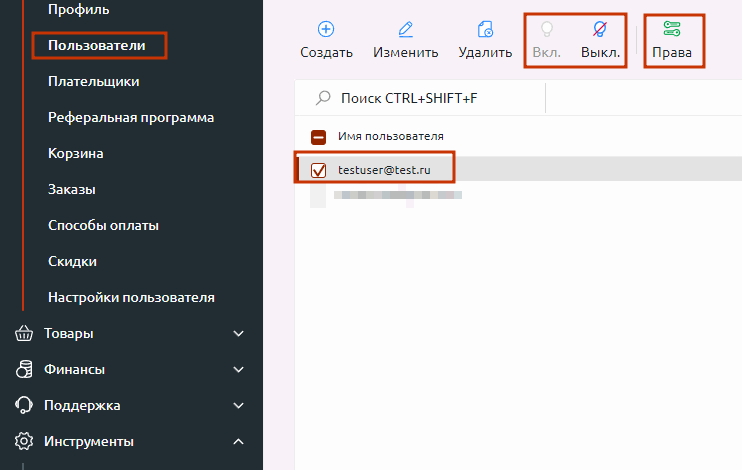The height and width of the screenshot is (470, 742).
Task: Open Реферальная программа page
Action: [x=131, y=117]
